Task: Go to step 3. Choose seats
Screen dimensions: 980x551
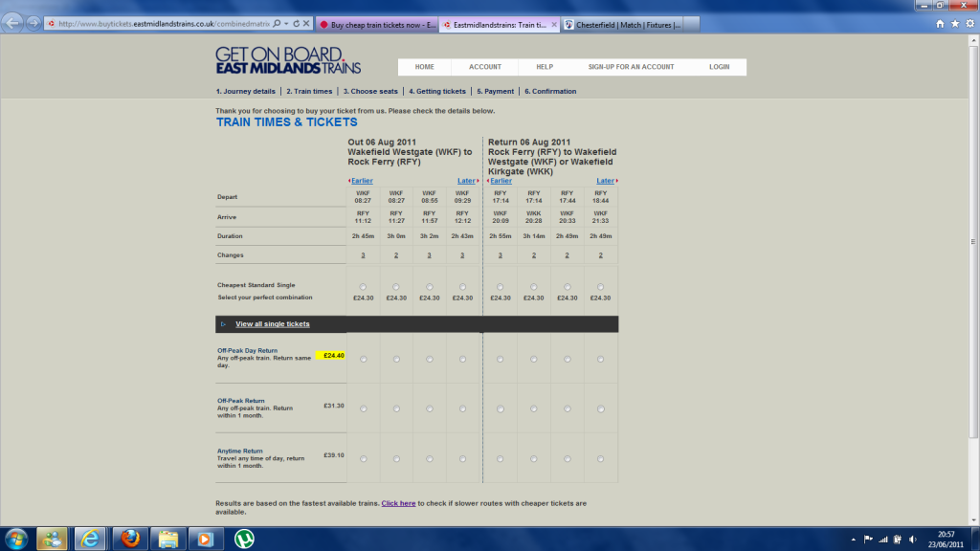Action: pos(370,91)
